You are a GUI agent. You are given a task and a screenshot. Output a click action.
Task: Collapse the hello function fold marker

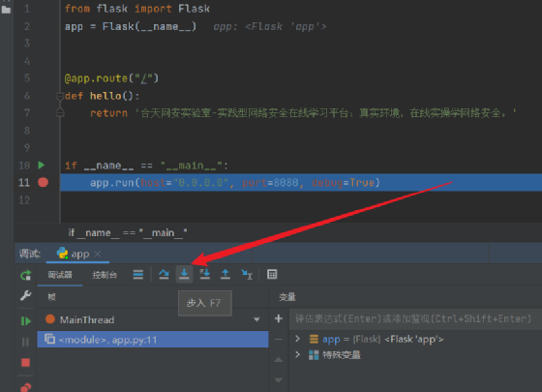60,96
